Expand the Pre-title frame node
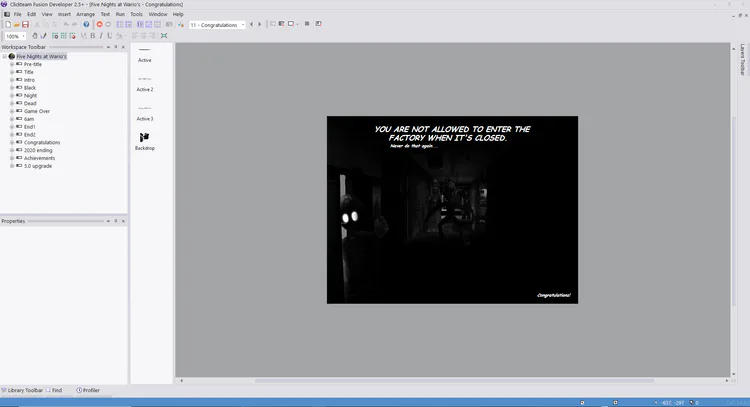The width and height of the screenshot is (750, 407). point(12,64)
